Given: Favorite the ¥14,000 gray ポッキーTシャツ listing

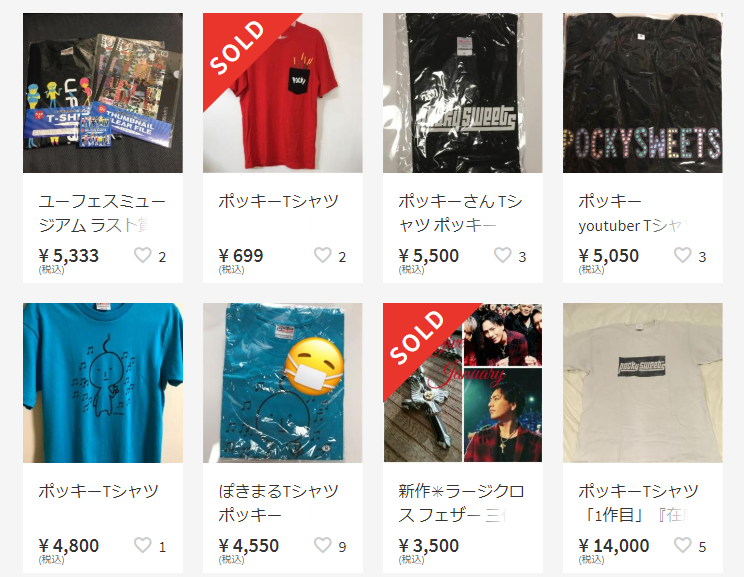Looking at the screenshot, I should tap(682, 545).
